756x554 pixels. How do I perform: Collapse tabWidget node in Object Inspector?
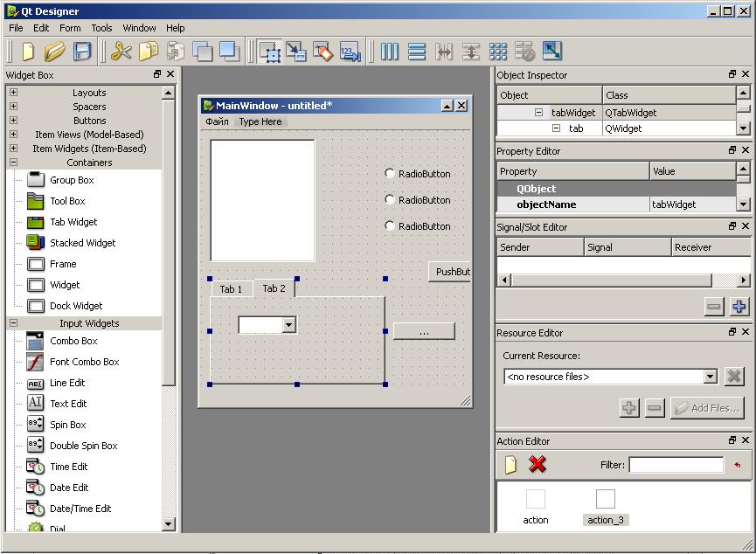(x=538, y=113)
